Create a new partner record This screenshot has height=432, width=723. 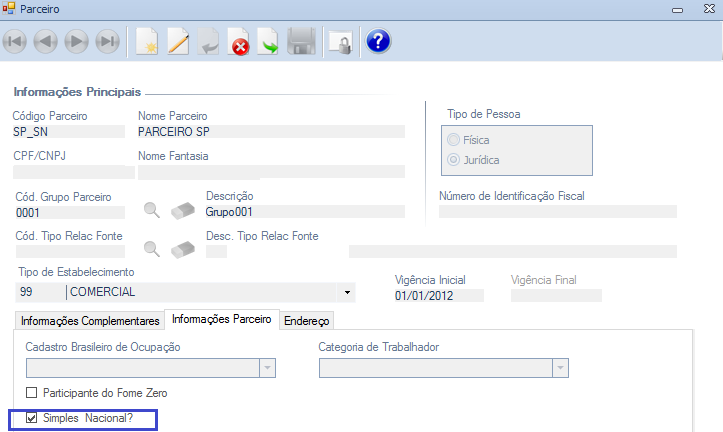click(147, 41)
